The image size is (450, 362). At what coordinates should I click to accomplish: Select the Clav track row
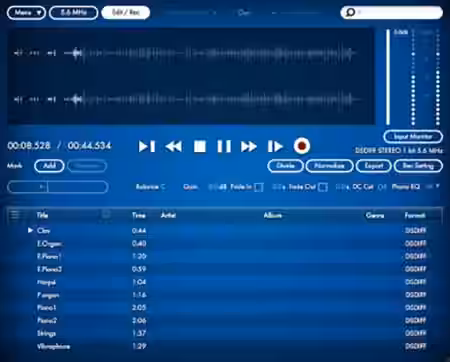[x=225, y=230]
